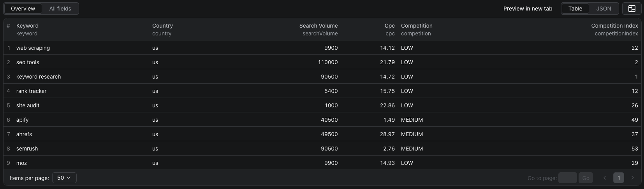
Task: Click competition index 22 for web scraping
Action: tap(635, 48)
